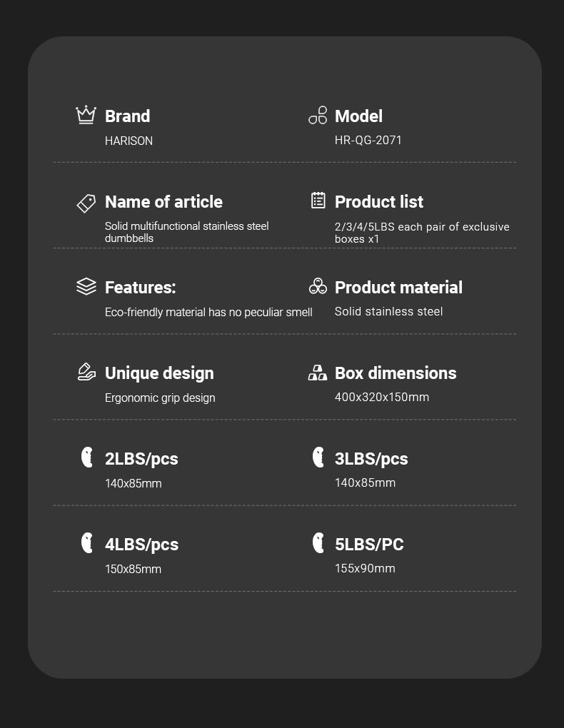Click the dumbbell icon beside 3LBS/pcs
Viewport: 564px width, 728px height.
[x=318, y=457]
